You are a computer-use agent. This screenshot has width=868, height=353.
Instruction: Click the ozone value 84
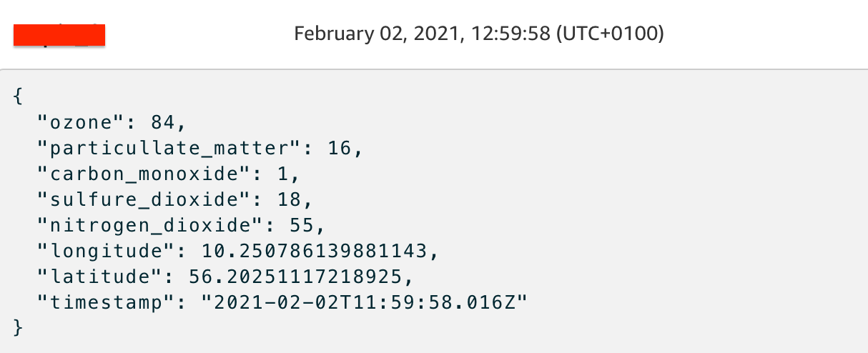pos(162,123)
